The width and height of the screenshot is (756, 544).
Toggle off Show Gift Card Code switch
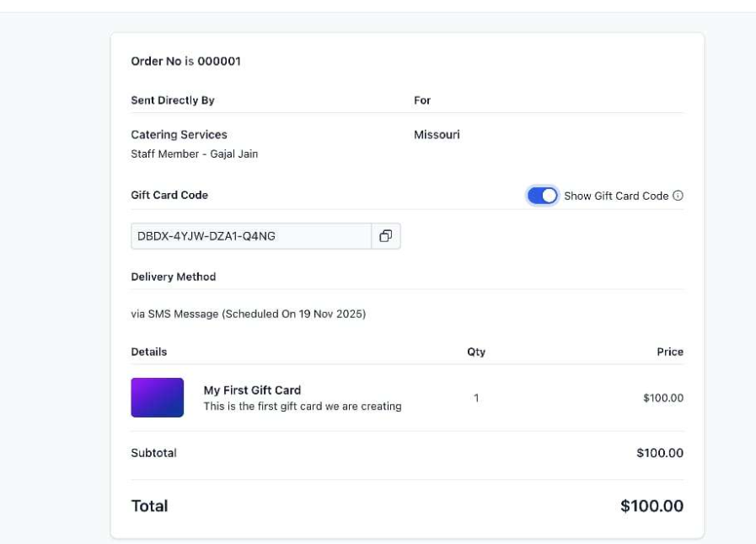[x=543, y=196]
